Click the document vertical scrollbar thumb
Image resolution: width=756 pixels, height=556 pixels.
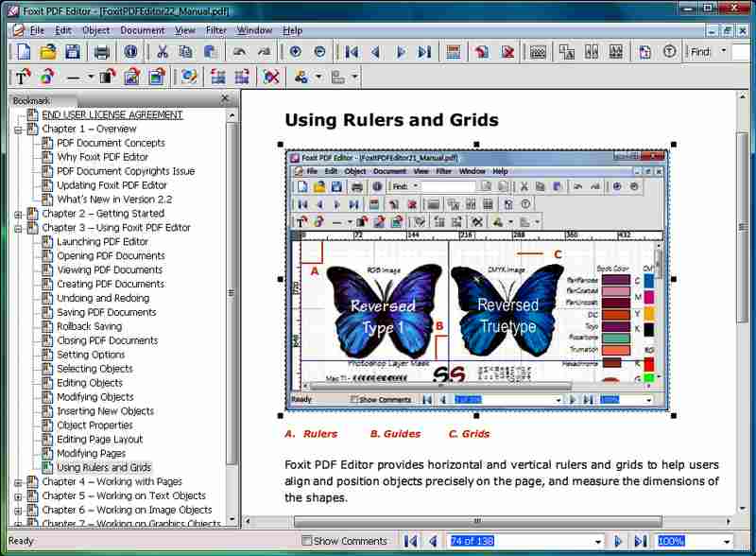click(743, 227)
